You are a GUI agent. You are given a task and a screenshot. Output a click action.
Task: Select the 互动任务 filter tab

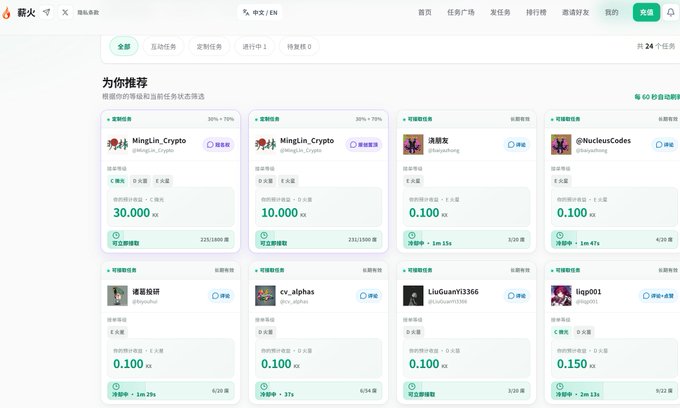coord(163,46)
